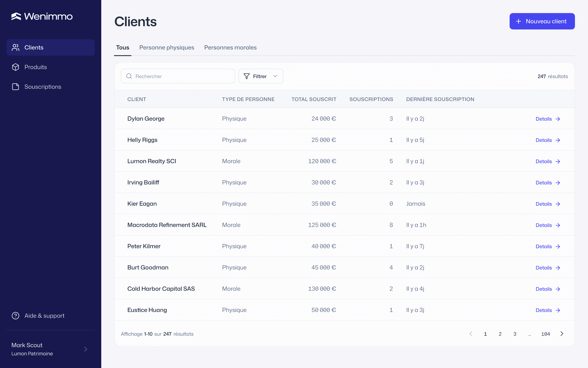Click the arrow icon in Cold Harbor Capital's row
Image resolution: width=588 pixels, height=368 pixels.
tap(558, 289)
